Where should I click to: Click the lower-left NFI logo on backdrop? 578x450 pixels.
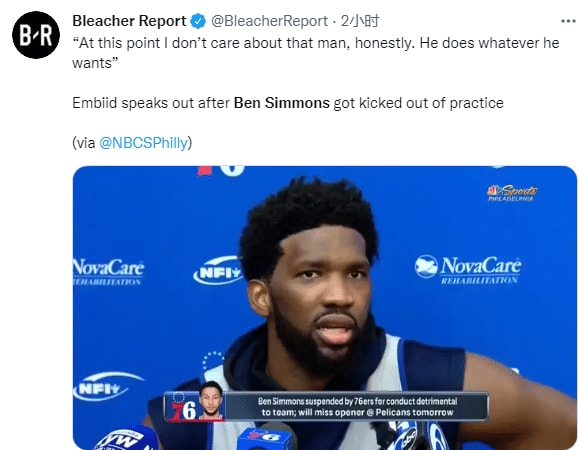107,387
